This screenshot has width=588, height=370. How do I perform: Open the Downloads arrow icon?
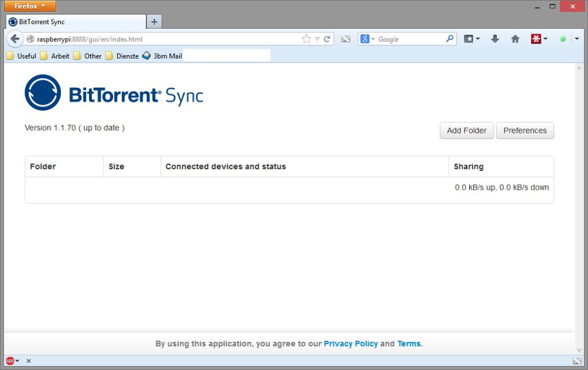pos(495,39)
